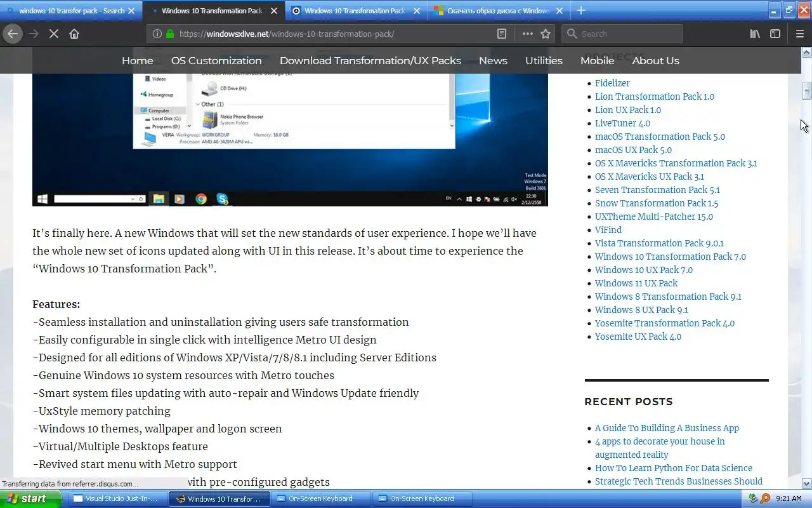
Task: Open Download Transformation/UX Packs menu
Action: tap(370, 60)
